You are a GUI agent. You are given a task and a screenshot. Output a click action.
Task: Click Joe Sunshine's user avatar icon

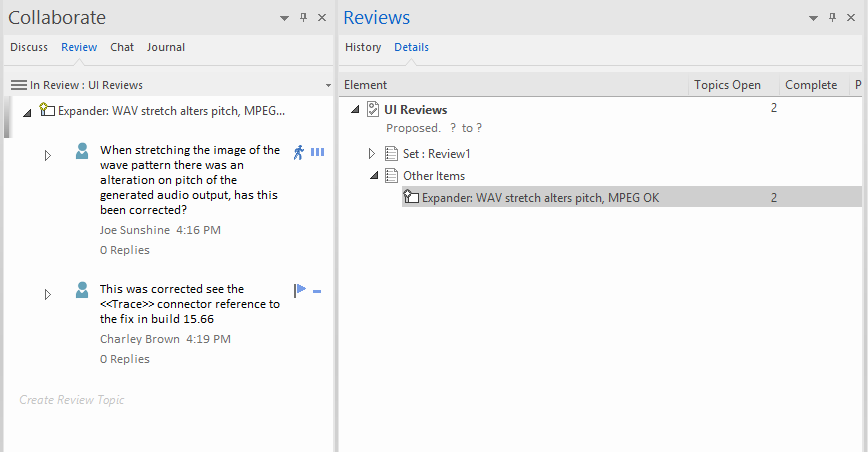coord(82,152)
